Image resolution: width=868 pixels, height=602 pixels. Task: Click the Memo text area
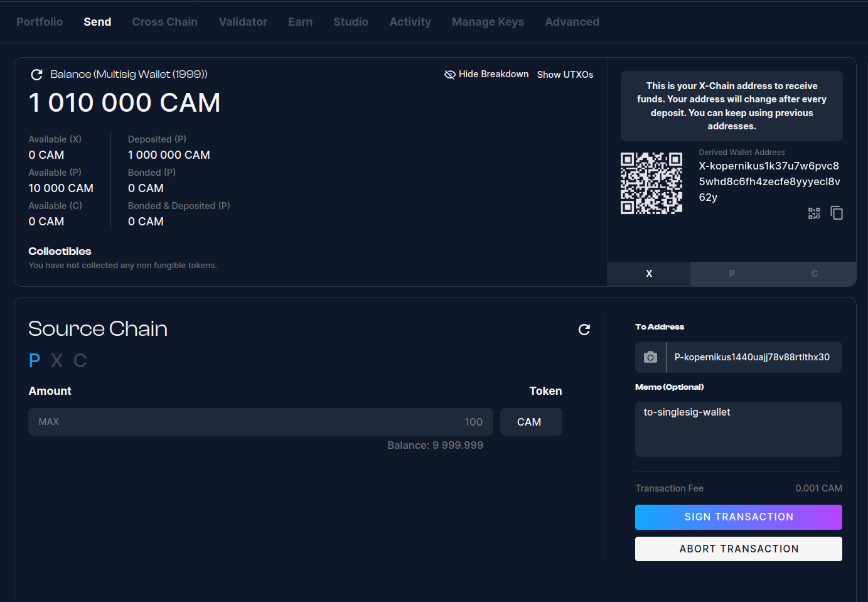[x=738, y=429]
